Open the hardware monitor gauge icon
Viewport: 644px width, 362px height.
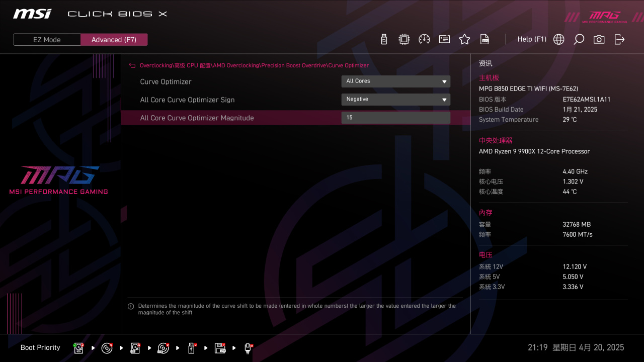pyautogui.click(x=424, y=39)
